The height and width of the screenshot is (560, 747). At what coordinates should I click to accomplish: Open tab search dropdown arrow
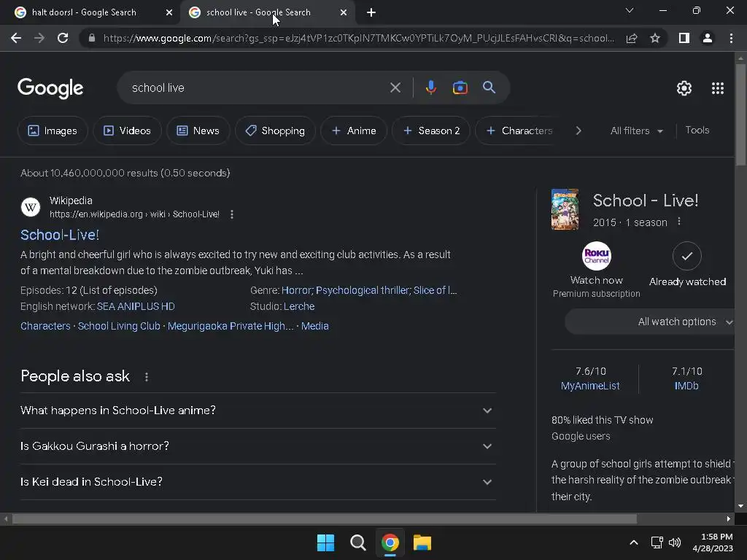tap(630, 10)
